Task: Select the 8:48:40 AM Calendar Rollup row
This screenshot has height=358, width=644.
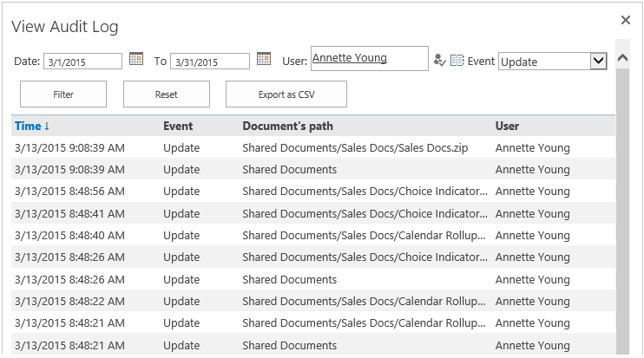Action: (313, 236)
